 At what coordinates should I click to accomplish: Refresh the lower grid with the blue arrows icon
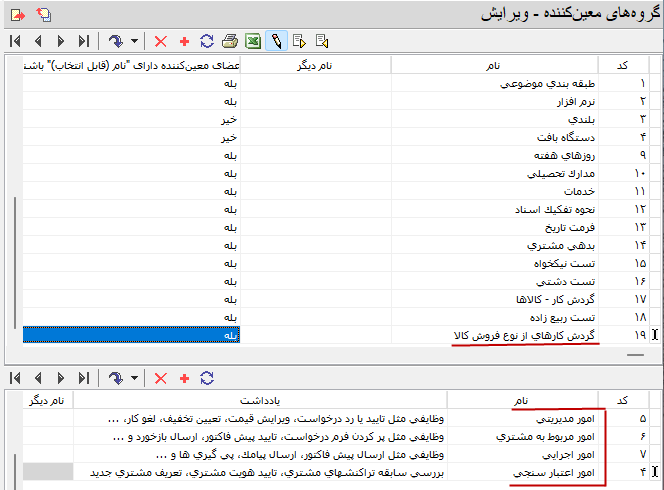207,377
